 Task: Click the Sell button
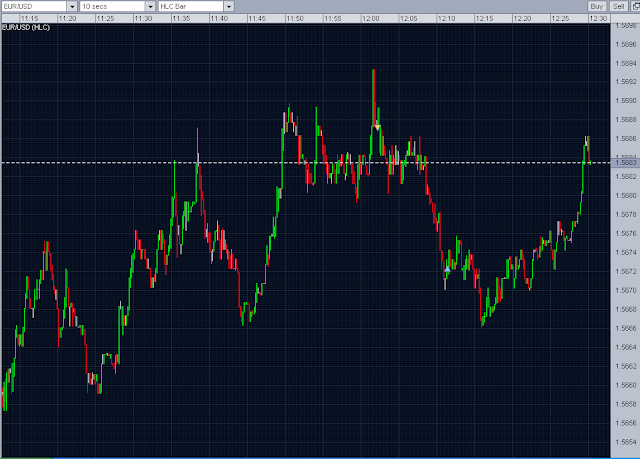618,7
